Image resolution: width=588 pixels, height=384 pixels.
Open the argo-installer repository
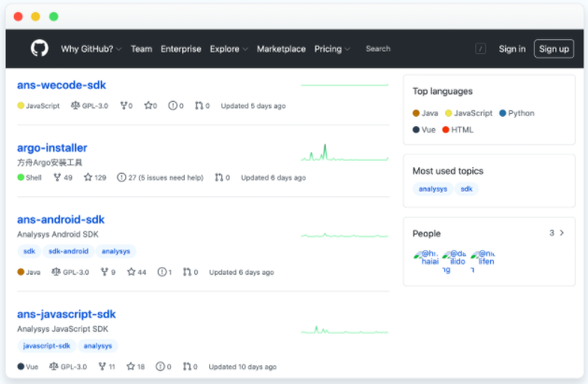click(x=52, y=148)
